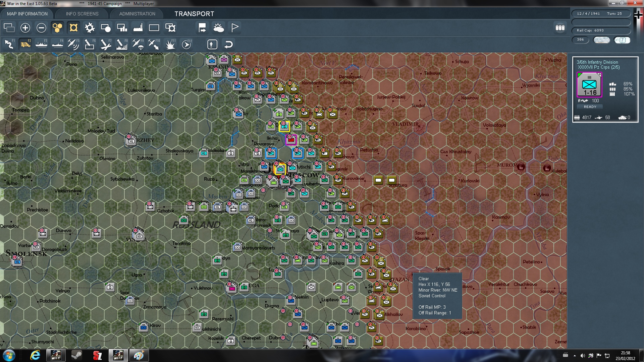Select the 3/6th Infantry Division counter in unit panel
644x362 pixels.
point(589,85)
